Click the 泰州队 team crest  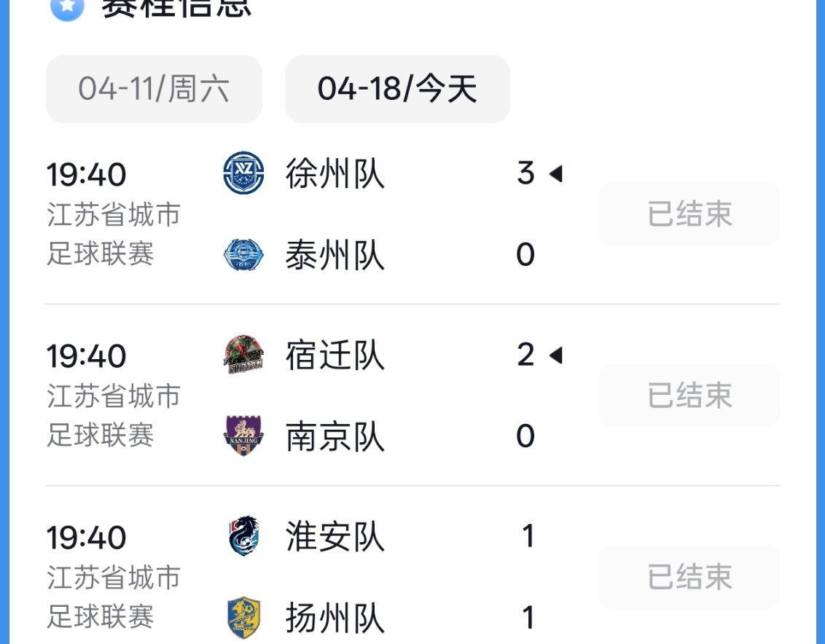pos(243,254)
